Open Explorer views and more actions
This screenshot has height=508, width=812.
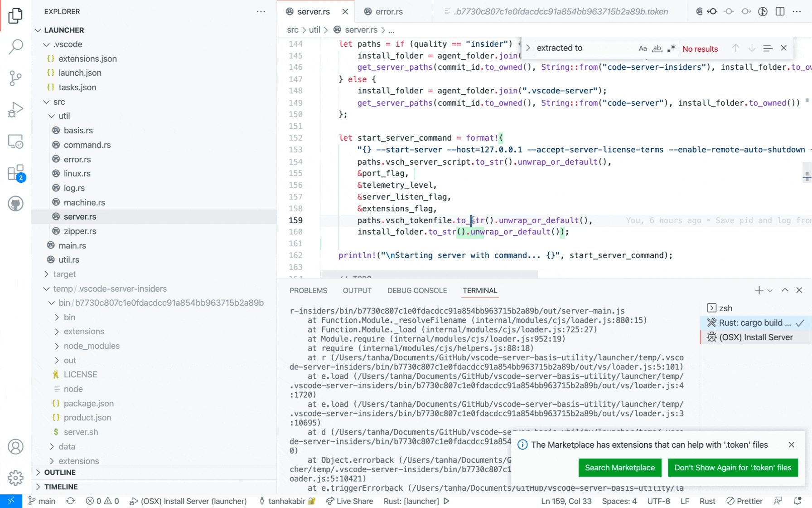click(261, 12)
